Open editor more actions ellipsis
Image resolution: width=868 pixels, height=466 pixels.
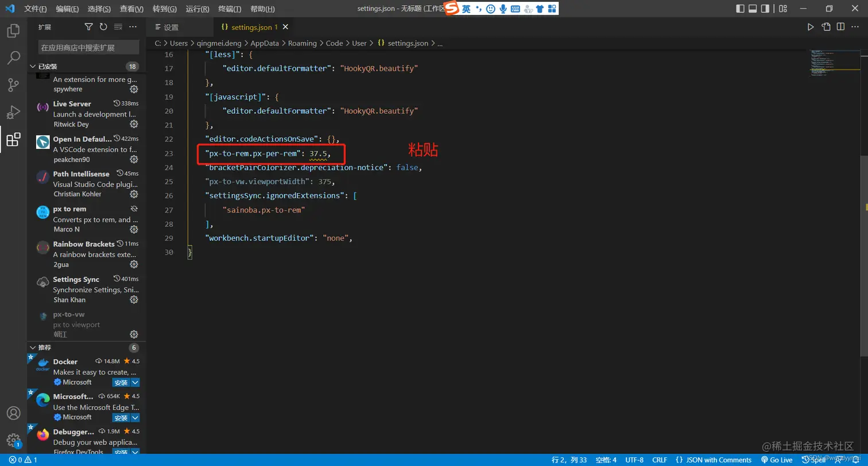coord(855,27)
